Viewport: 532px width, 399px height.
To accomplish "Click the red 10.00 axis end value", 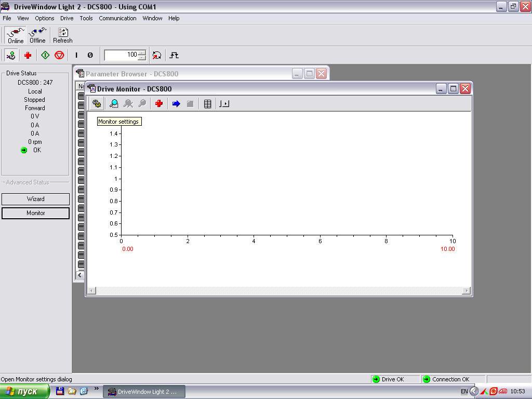I will [447, 249].
